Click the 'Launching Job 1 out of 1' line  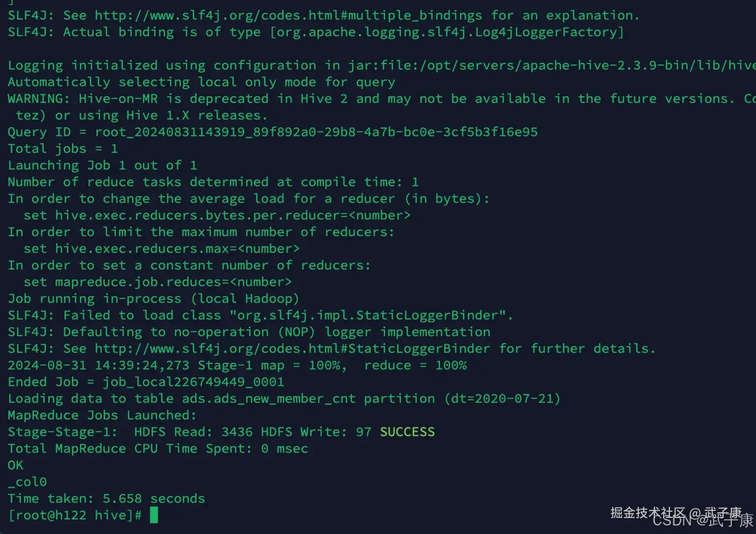click(102, 166)
